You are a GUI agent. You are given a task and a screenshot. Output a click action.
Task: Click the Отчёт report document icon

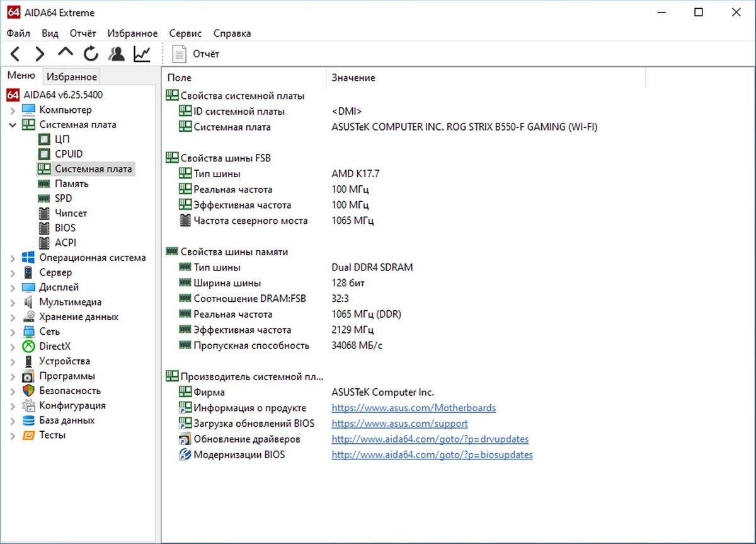[x=180, y=54]
